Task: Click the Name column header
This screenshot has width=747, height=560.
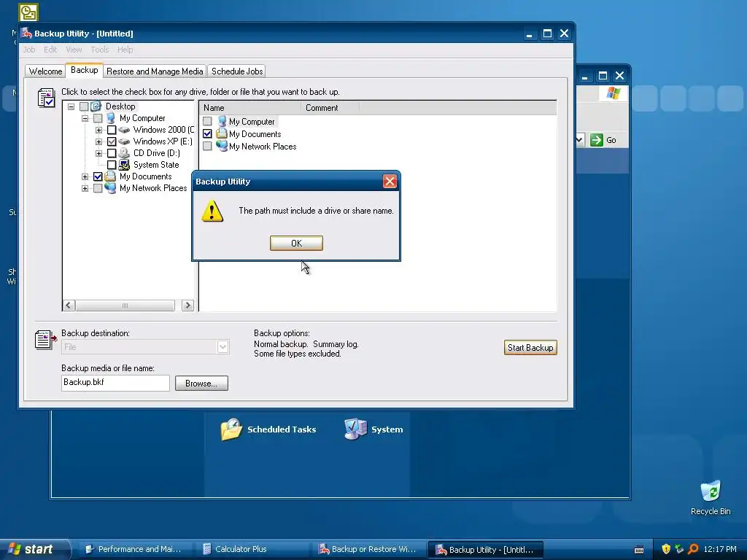Action: click(x=250, y=108)
